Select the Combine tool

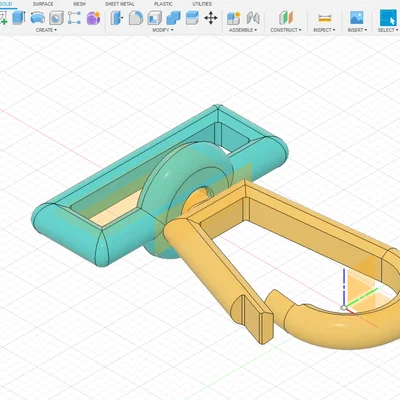(x=173, y=18)
